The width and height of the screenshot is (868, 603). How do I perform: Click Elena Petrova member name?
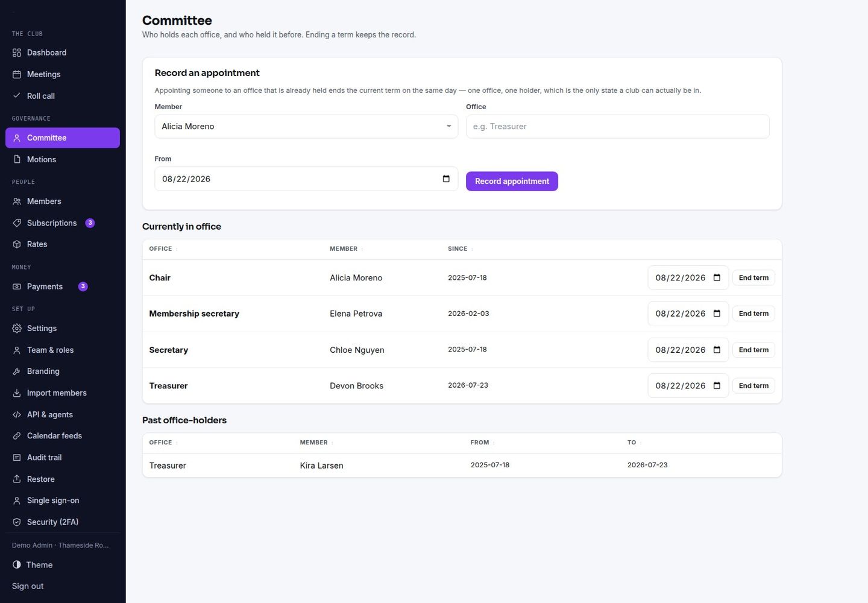coord(356,314)
